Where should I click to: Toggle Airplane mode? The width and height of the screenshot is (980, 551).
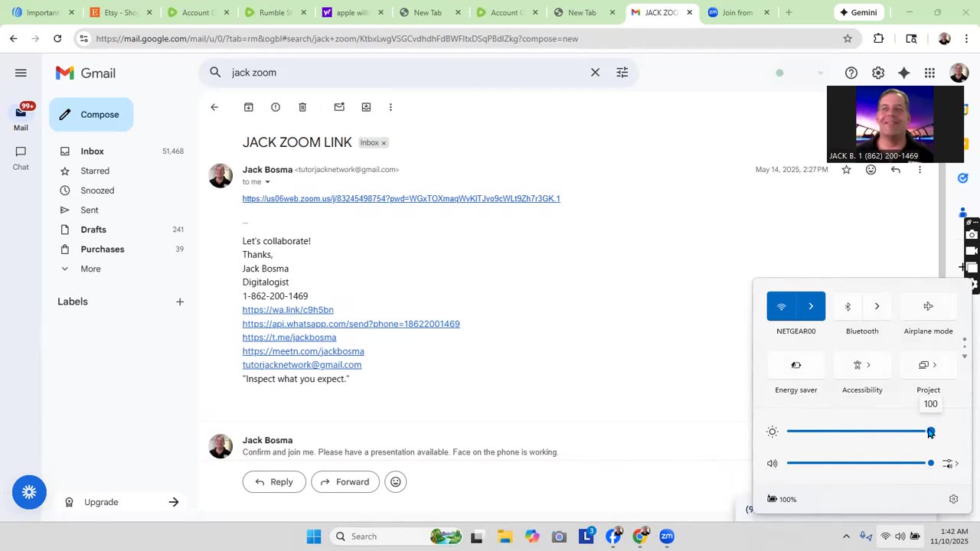pos(928,306)
